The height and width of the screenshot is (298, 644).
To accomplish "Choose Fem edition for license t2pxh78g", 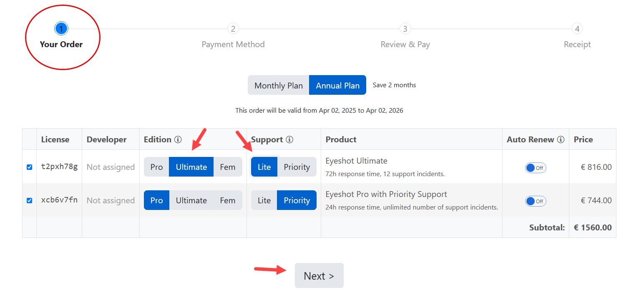I will 228,167.
